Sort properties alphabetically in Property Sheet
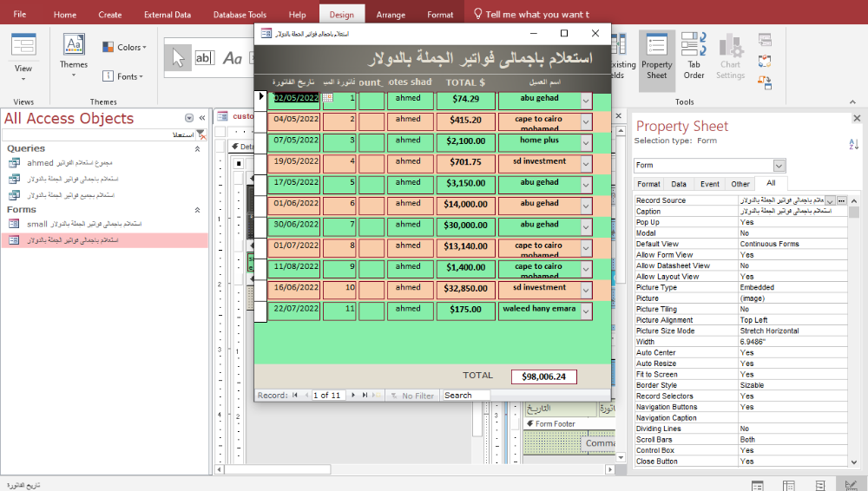 click(x=852, y=145)
